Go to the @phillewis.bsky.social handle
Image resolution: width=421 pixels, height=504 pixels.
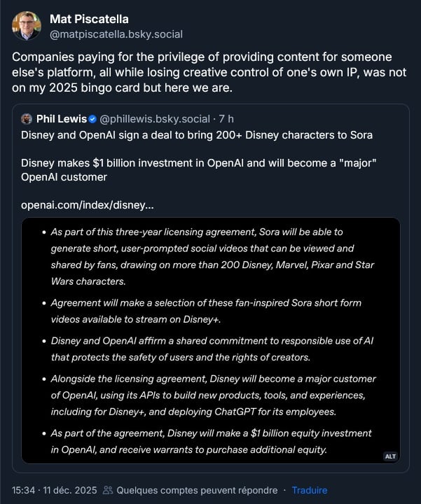point(157,119)
